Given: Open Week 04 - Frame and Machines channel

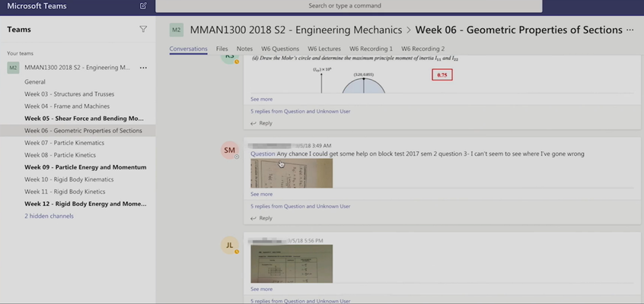Looking at the screenshot, I should point(78,106).
